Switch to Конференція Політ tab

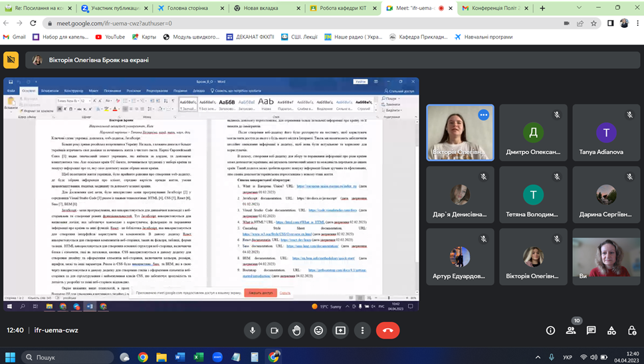[495, 8]
